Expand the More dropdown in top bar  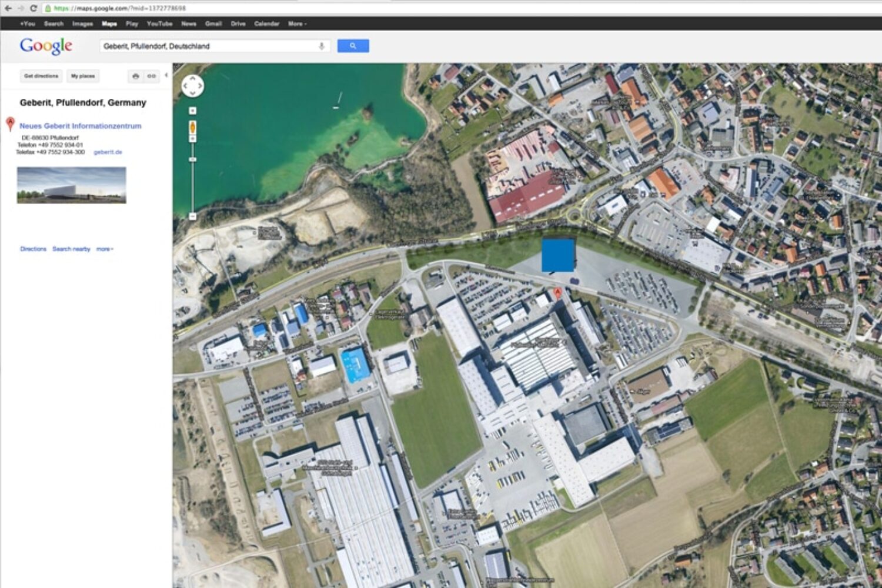(x=297, y=24)
